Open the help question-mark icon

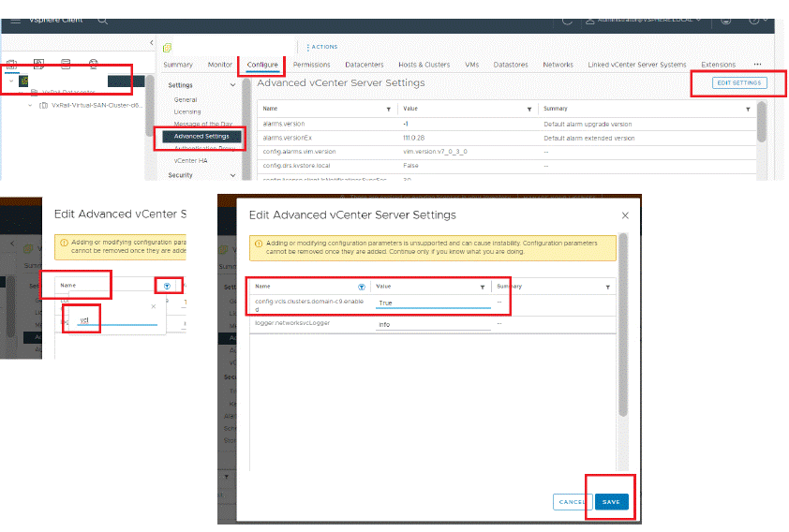point(753,22)
